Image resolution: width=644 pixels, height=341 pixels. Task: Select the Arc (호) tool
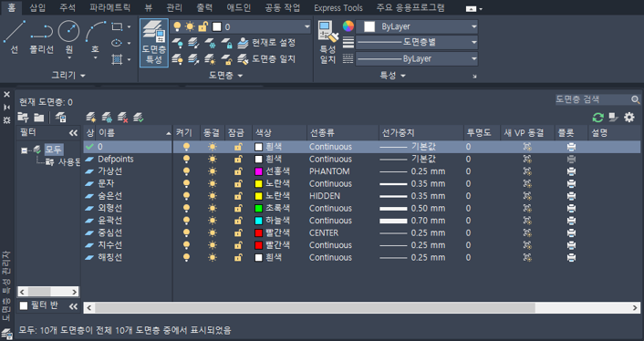(95, 37)
